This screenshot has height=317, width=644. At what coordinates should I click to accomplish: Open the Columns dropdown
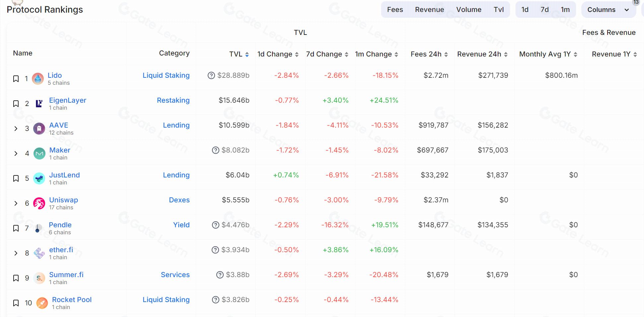[x=608, y=10]
